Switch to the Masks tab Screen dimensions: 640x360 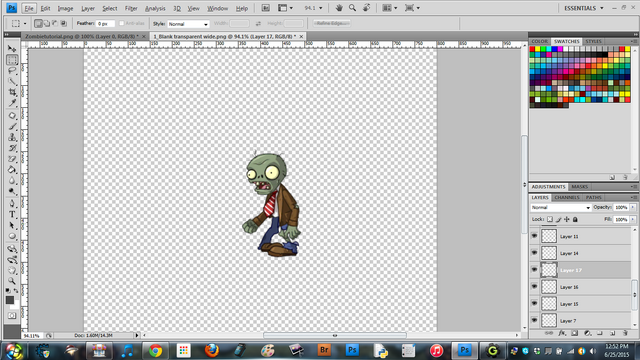pos(580,187)
